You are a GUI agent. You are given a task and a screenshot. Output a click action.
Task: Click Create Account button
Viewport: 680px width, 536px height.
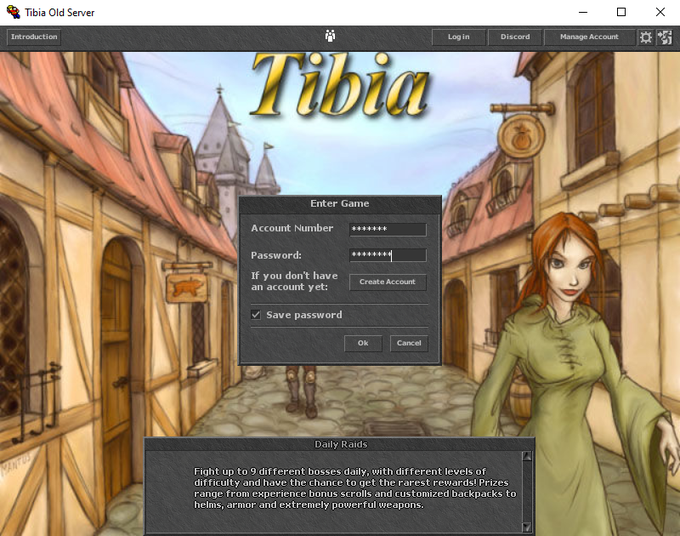coord(387,282)
